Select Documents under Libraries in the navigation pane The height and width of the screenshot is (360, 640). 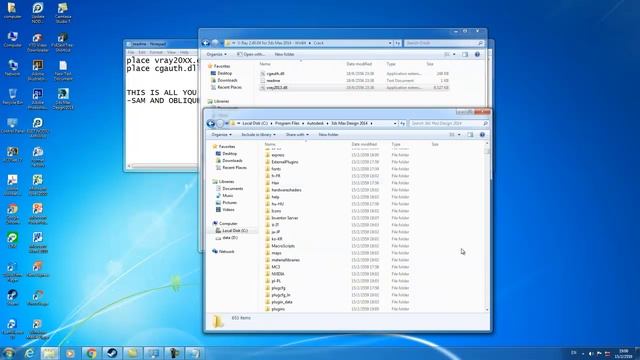pyautogui.click(x=233, y=189)
